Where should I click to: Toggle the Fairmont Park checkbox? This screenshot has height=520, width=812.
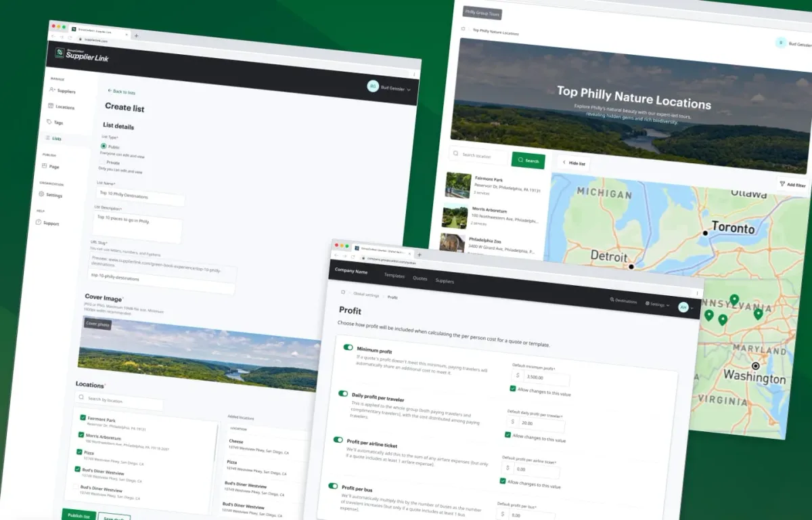pos(83,418)
